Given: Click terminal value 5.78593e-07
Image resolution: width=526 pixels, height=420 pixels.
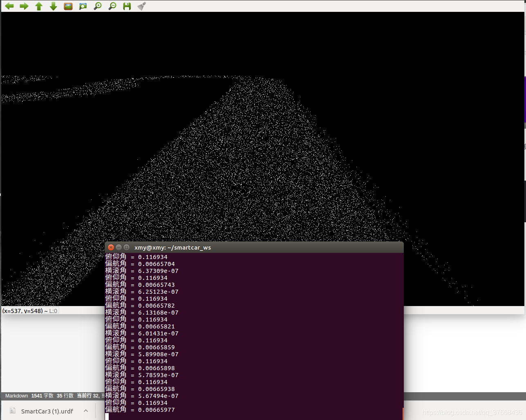Looking at the screenshot, I should [158, 375].
